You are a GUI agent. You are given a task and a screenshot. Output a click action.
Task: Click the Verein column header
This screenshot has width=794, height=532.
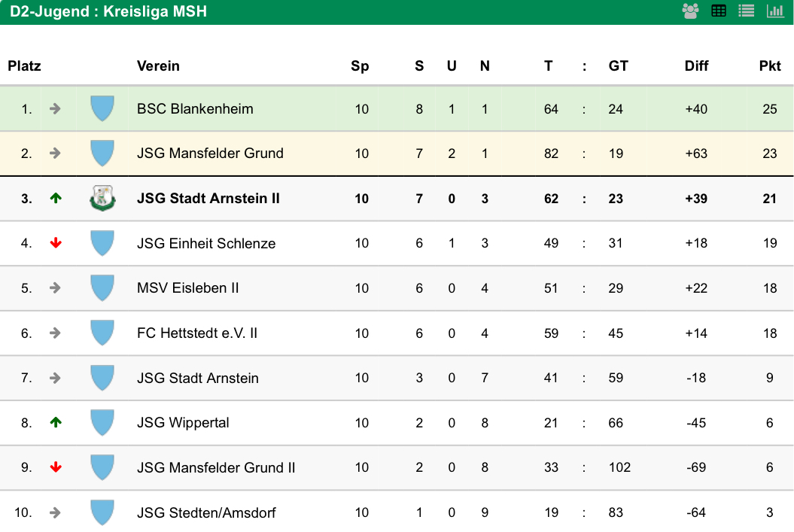[x=158, y=65]
